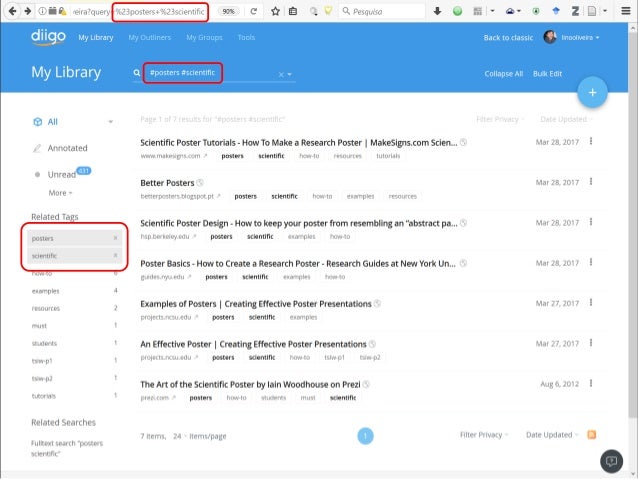Open the chat feedback bubble icon
The width and height of the screenshot is (638, 479).
pos(611,461)
